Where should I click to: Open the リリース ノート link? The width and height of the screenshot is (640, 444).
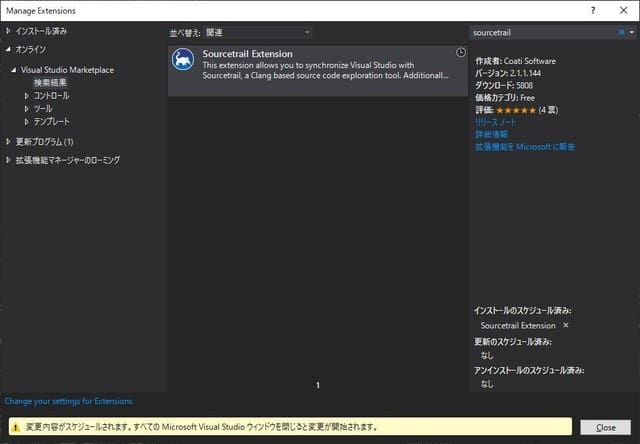click(x=497, y=122)
